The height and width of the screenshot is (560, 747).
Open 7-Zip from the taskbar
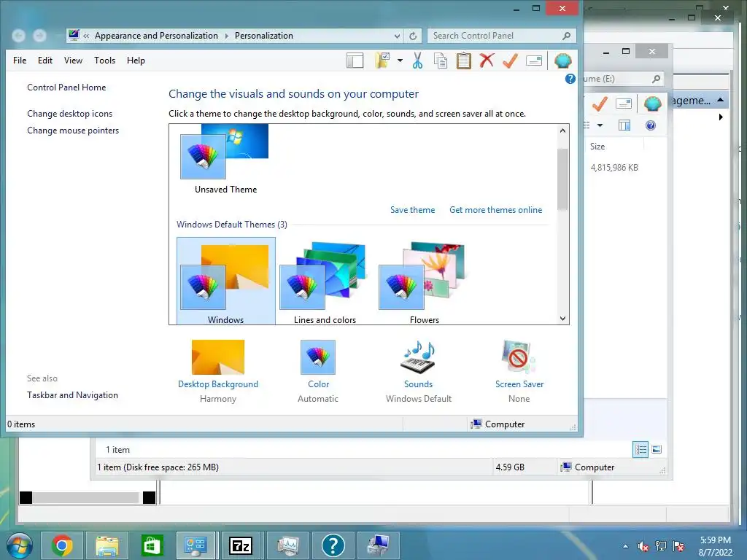coord(241,545)
